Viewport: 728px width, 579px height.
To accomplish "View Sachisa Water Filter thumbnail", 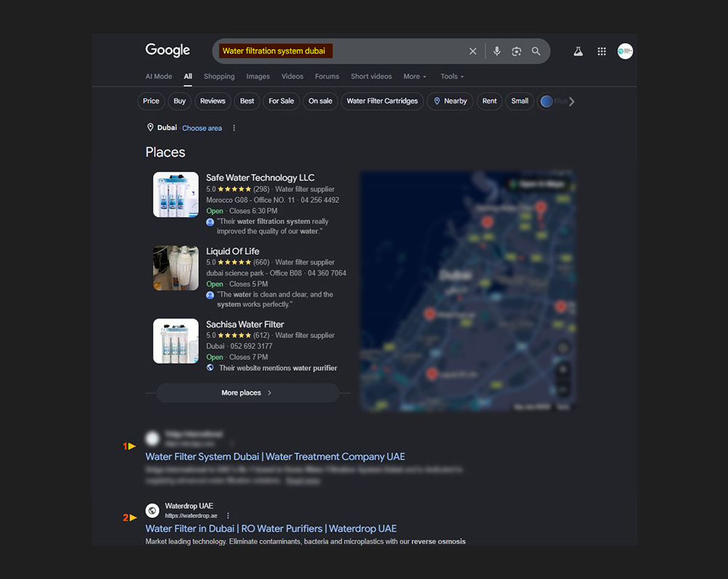I will click(176, 341).
